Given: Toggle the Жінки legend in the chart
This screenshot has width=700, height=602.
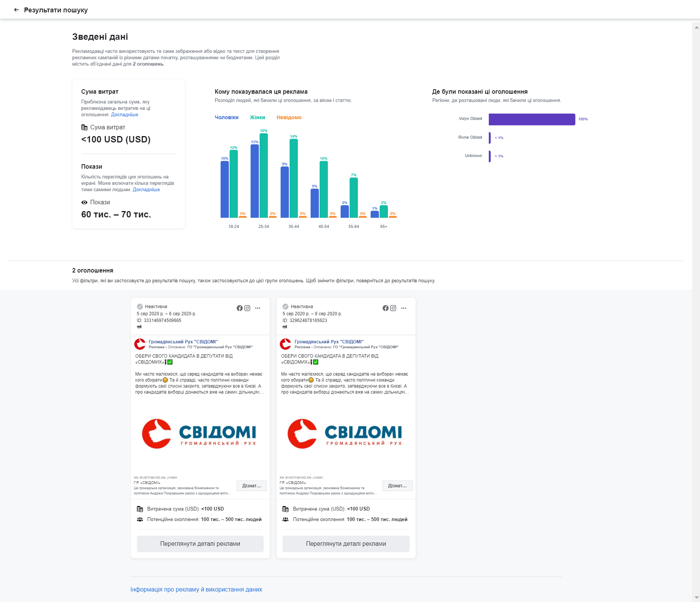Looking at the screenshot, I should pos(257,117).
